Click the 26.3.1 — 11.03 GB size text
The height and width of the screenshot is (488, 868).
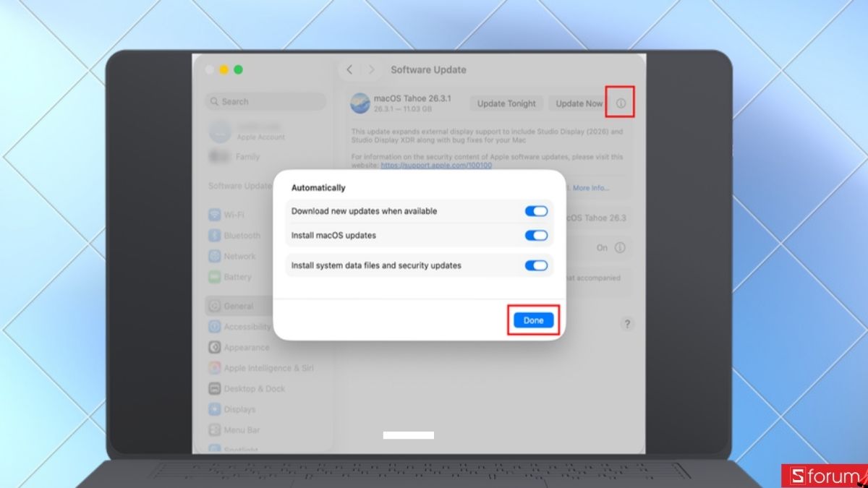(x=403, y=109)
